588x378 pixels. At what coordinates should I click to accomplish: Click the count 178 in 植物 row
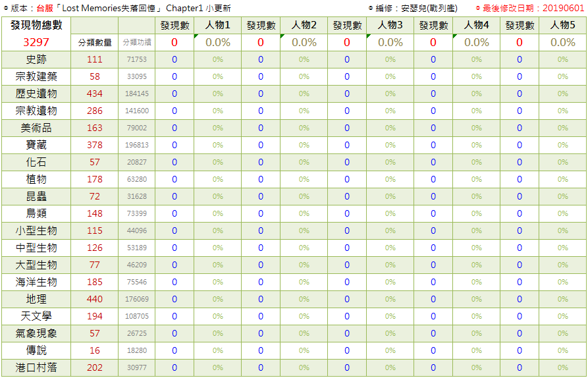coord(95,179)
